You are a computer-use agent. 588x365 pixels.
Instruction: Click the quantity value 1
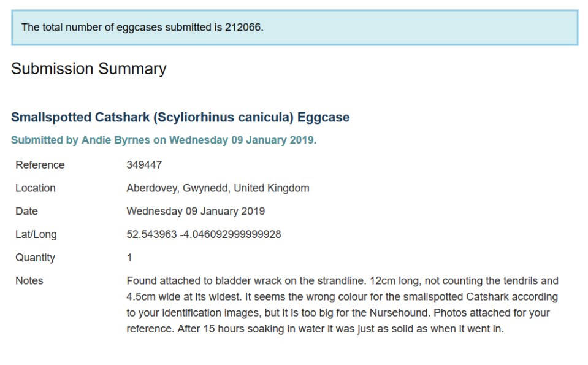[129, 258]
